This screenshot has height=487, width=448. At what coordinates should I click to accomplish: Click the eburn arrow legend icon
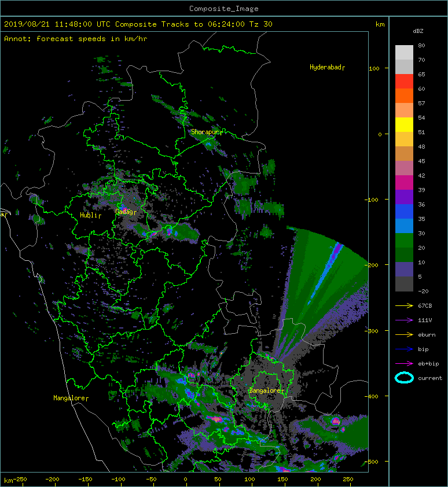pyautogui.click(x=404, y=334)
